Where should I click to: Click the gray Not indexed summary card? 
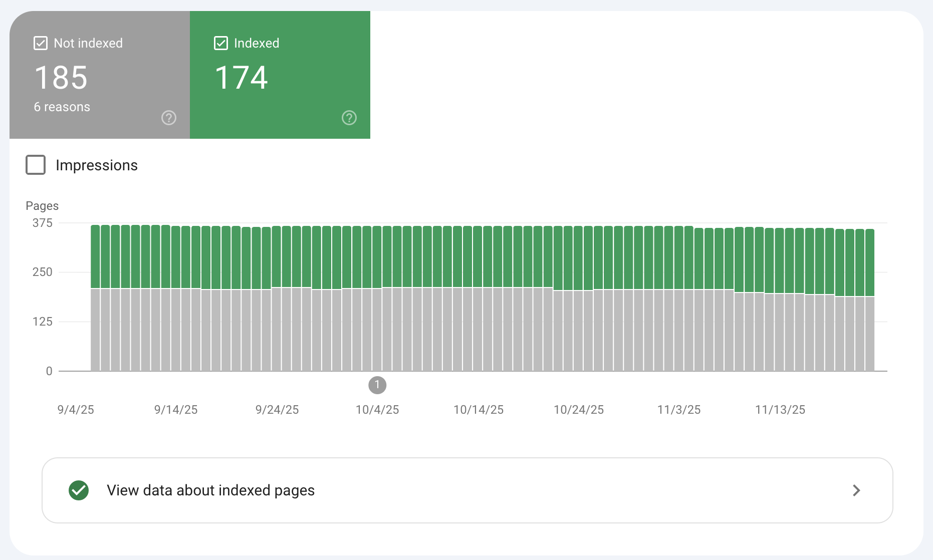click(x=99, y=74)
